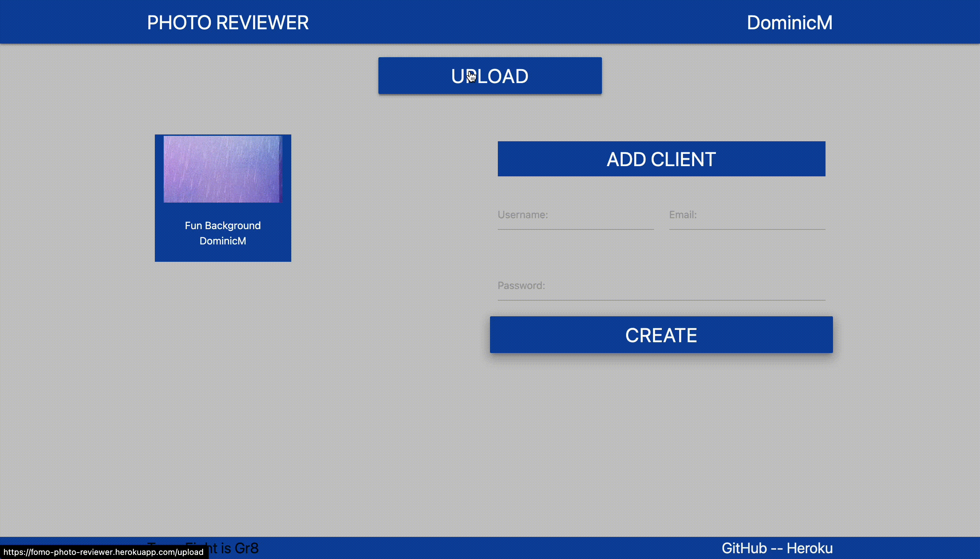Click the herokuapp URL status tooltip
Screen dimensions: 980x559
coord(103,552)
